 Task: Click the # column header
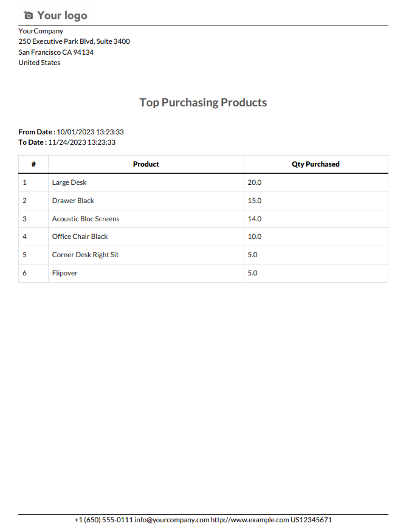[33, 164]
